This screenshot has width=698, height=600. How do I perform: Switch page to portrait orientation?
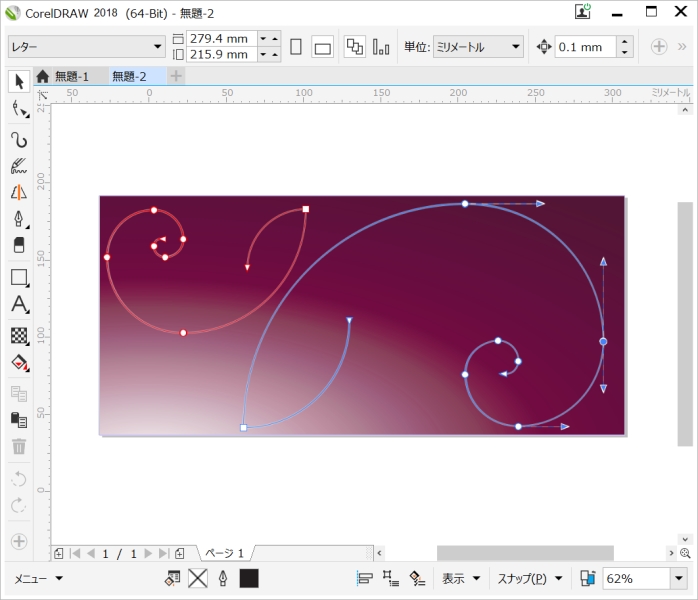pos(296,47)
